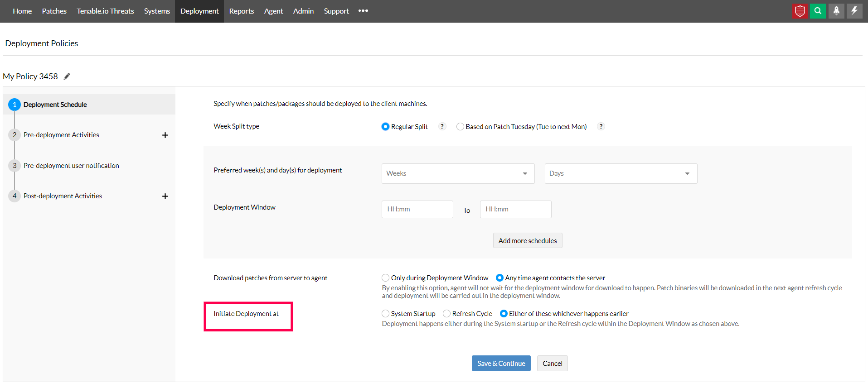Select Based on Patch Tuesday radio button
Viewport: 868px width, 383px height.
point(460,127)
